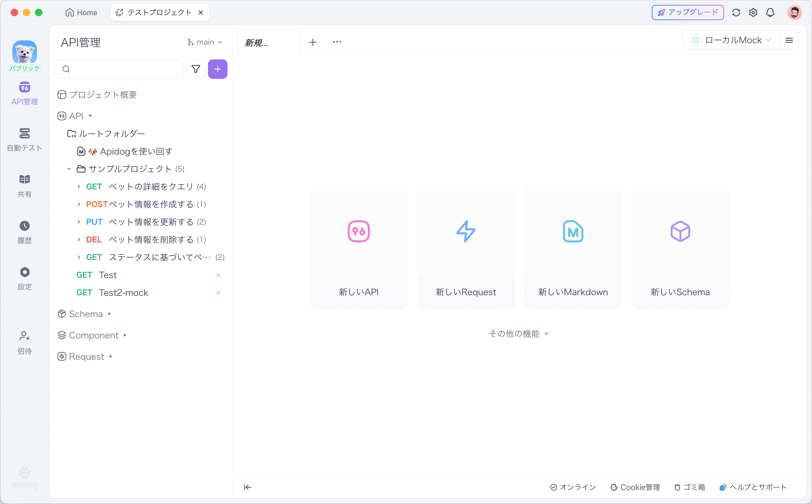
Task: Select the 新規... tab
Action: tap(256, 43)
